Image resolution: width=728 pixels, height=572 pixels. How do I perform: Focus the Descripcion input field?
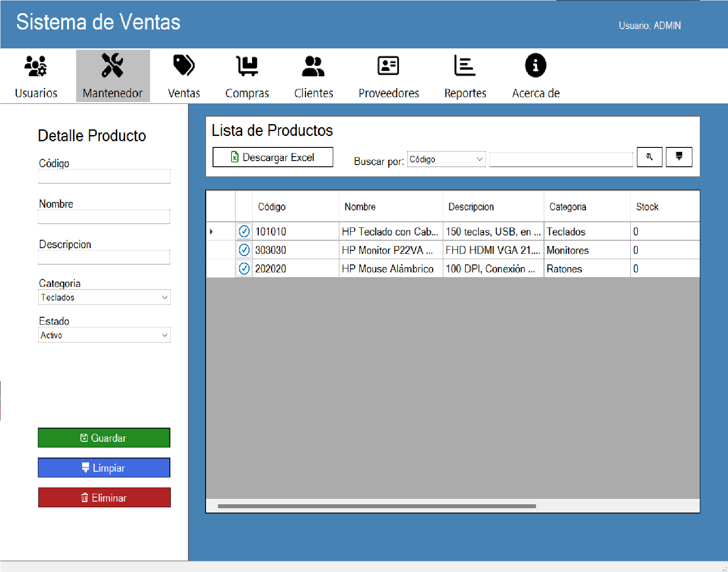[104, 257]
